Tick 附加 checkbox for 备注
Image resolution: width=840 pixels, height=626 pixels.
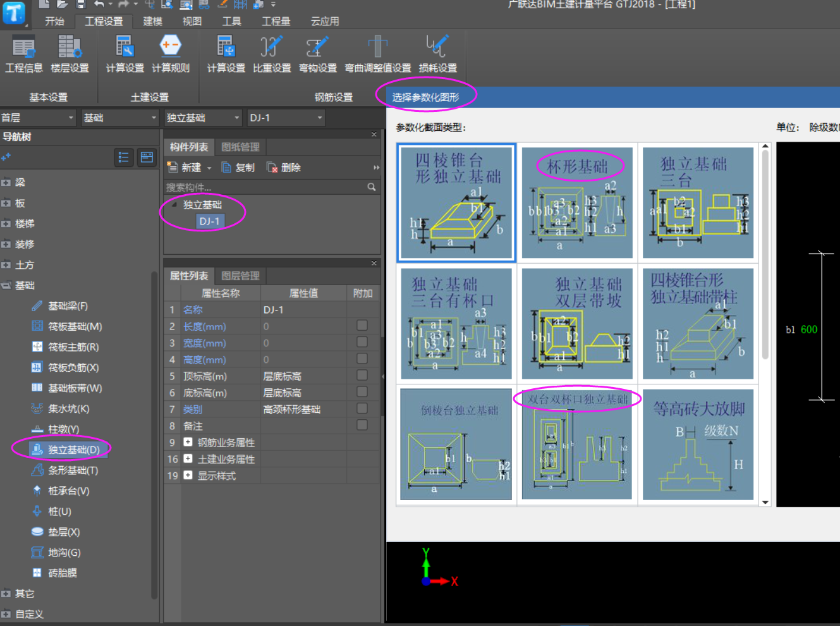pyautogui.click(x=362, y=425)
